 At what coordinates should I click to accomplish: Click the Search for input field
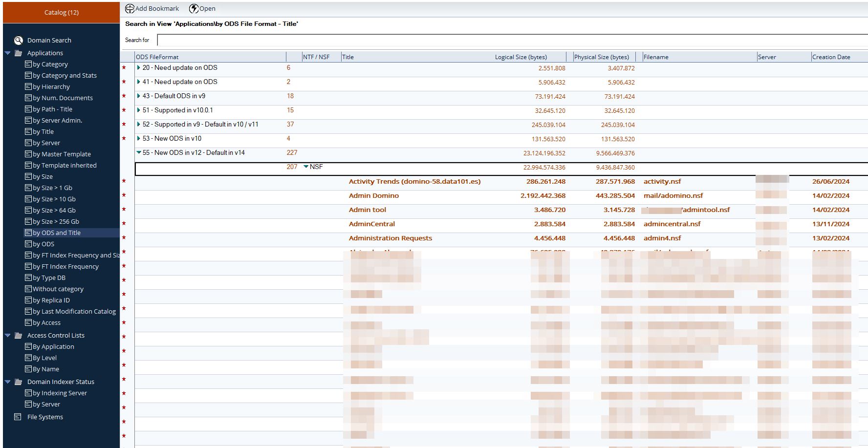coord(512,41)
